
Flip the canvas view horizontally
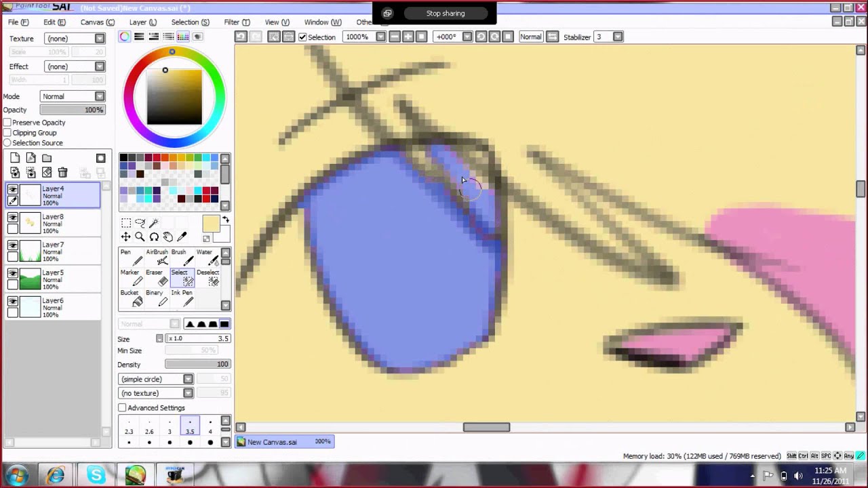pyautogui.click(x=552, y=37)
